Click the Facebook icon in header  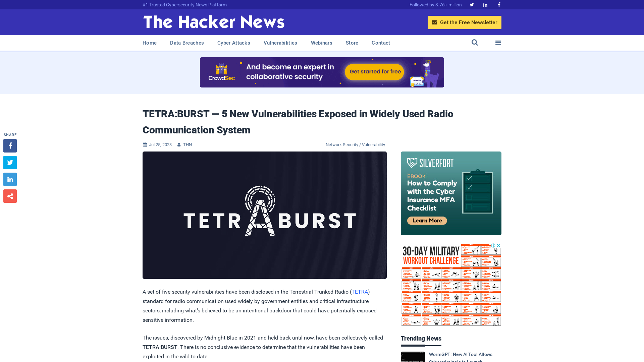498,4
